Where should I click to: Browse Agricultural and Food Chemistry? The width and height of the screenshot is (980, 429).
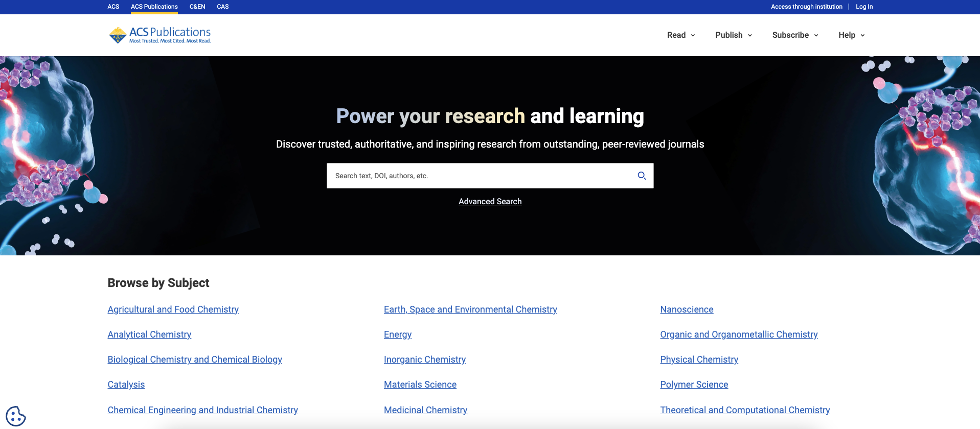coord(173,309)
